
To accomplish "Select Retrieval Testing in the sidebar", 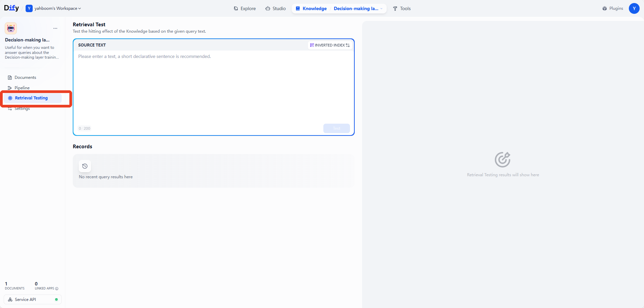I will point(32,98).
